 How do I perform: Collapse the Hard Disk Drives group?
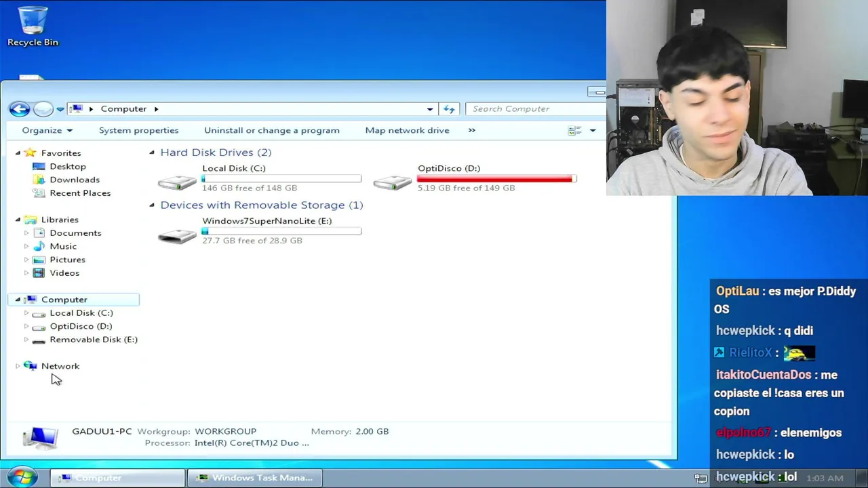[152, 152]
